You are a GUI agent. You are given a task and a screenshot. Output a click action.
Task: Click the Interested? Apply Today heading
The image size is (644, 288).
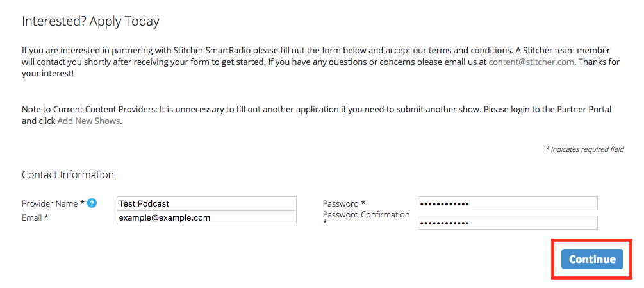(x=90, y=21)
